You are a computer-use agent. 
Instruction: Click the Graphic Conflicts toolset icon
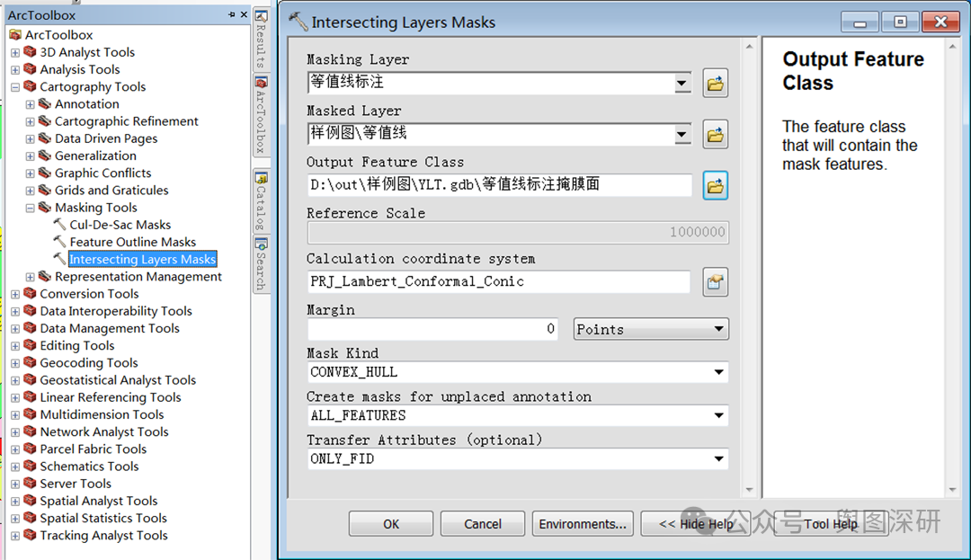[45, 173]
